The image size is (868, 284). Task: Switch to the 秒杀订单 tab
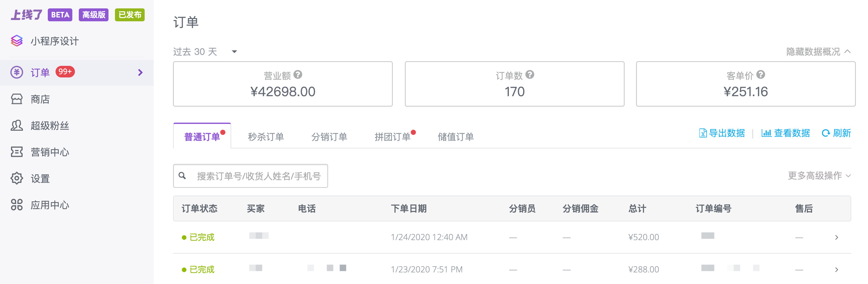click(266, 137)
